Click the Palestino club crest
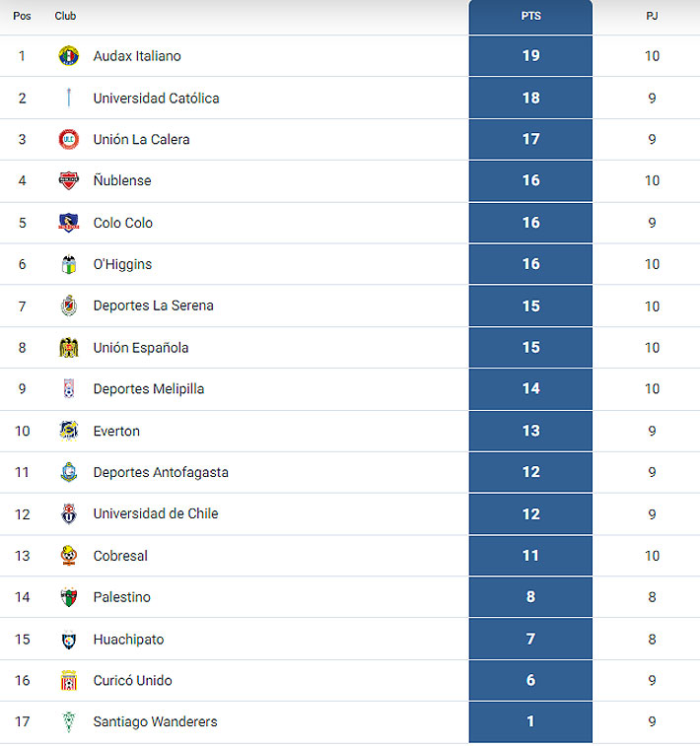The height and width of the screenshot is (746, 700). point(69,597)
